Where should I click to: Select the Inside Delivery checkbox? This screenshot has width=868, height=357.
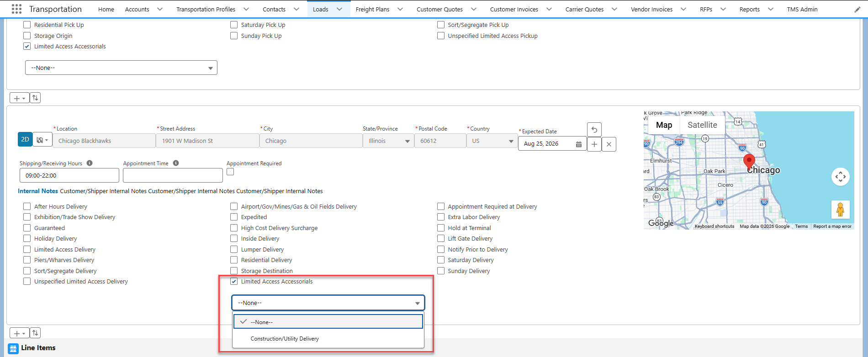(234, 238)
